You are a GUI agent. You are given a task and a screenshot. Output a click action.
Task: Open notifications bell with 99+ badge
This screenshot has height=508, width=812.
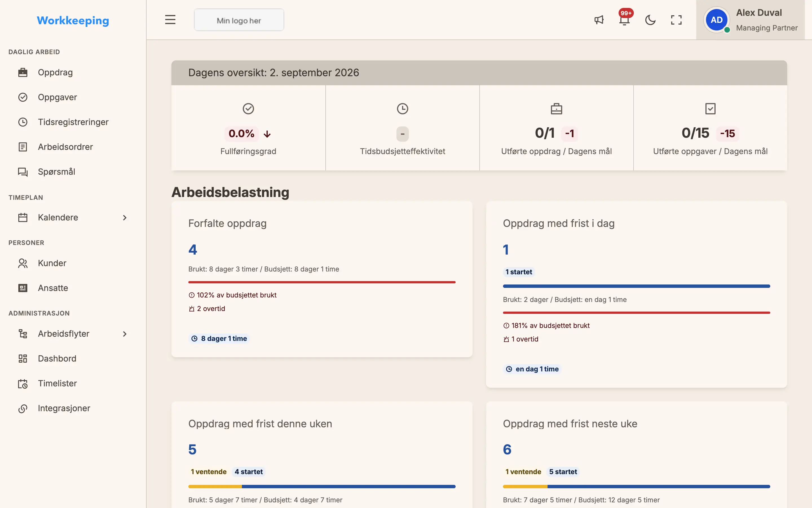[x=625, y=19]
